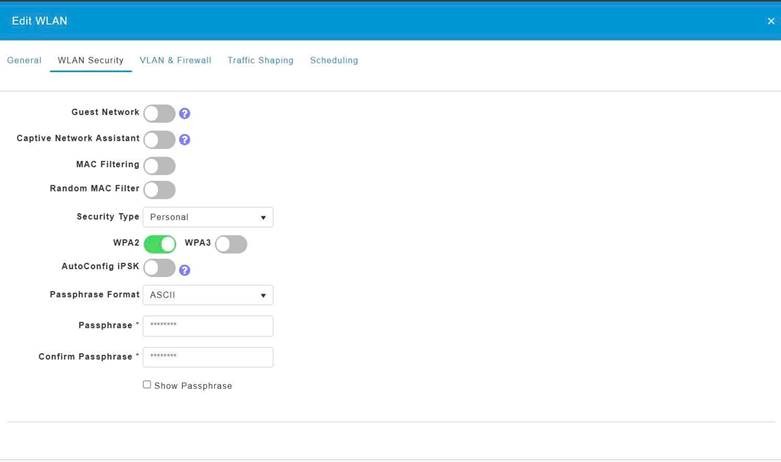This screenshot has width=781, height=462.
Task: Click help icon next to AutoConfig iPSK
Action: coord(185,270)
